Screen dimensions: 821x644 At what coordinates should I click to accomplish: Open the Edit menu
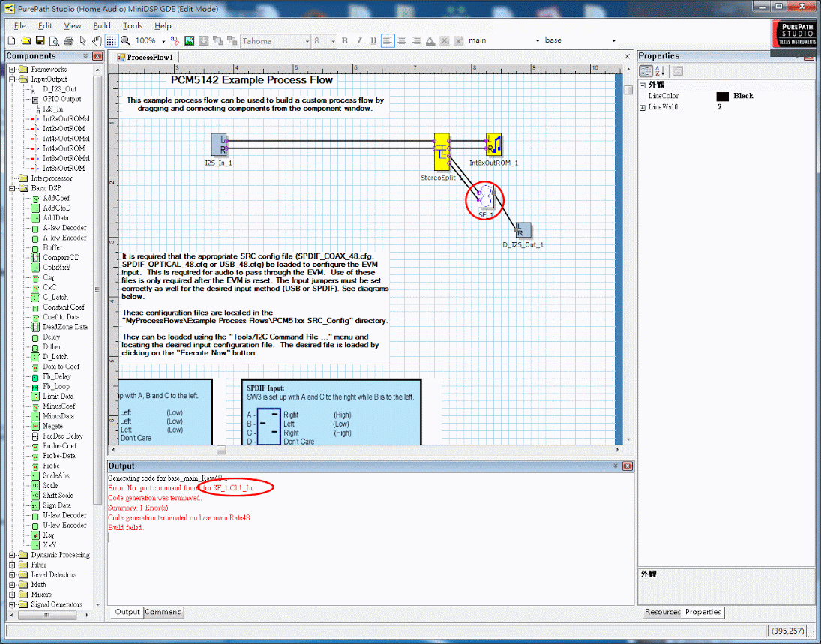tap(45, 25)
